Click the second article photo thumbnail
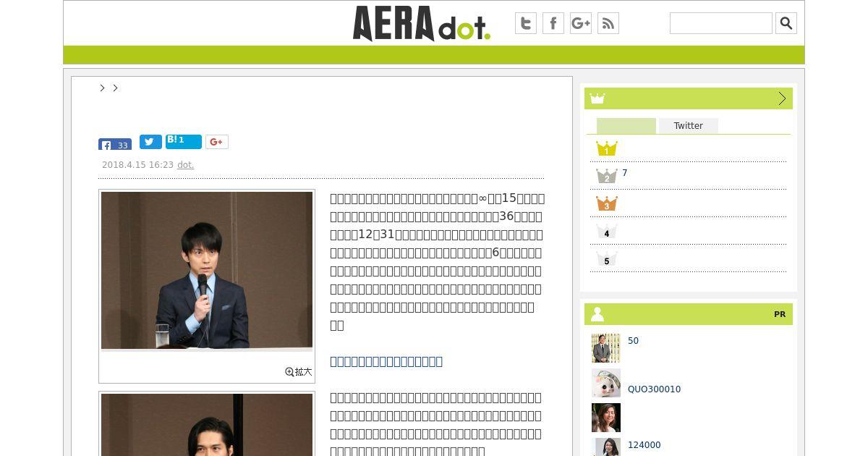 207,425
